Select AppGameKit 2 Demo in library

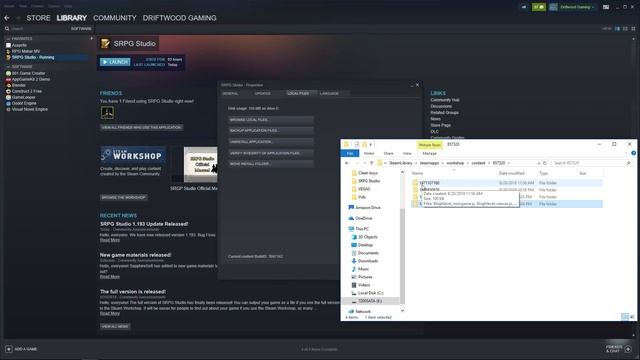31,79
